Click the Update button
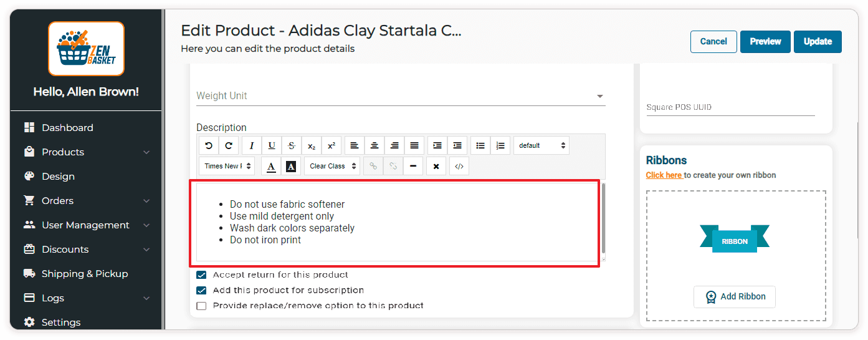868x340 pixels. pos(818,42)
